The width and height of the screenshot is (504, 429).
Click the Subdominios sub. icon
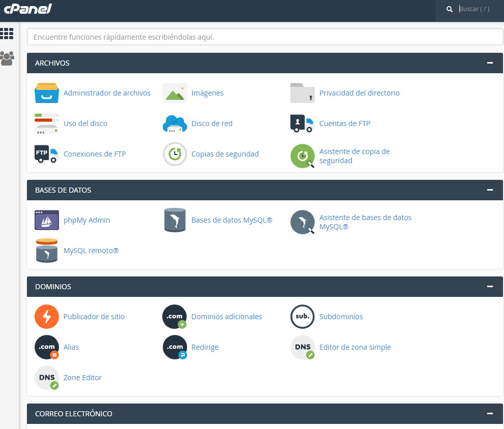[303, 317]
